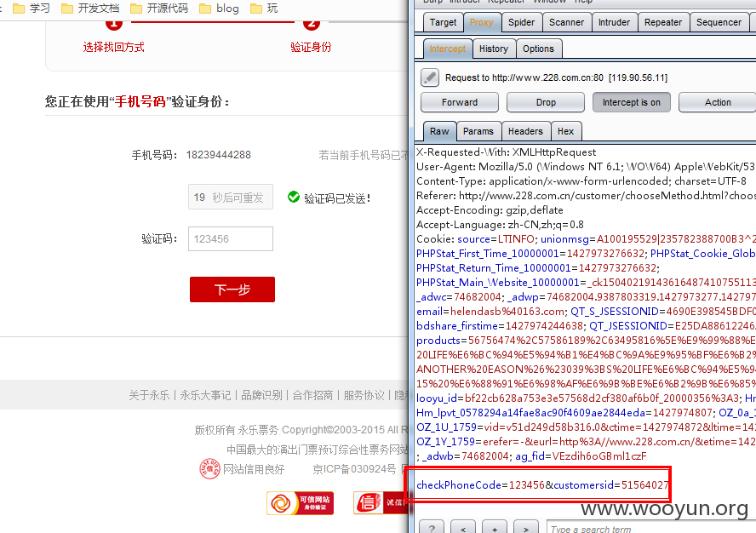This screenshot has height=533, width=756.
Task: Click the Accept-Encoding header line
Action: click(490, 209)
